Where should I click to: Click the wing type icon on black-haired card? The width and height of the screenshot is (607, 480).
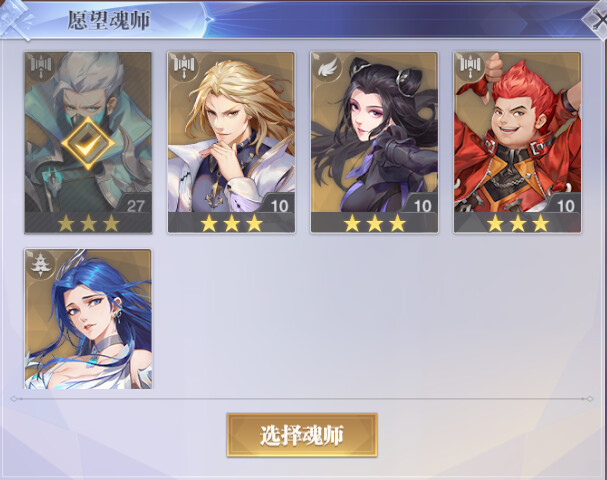pos(328,68)
